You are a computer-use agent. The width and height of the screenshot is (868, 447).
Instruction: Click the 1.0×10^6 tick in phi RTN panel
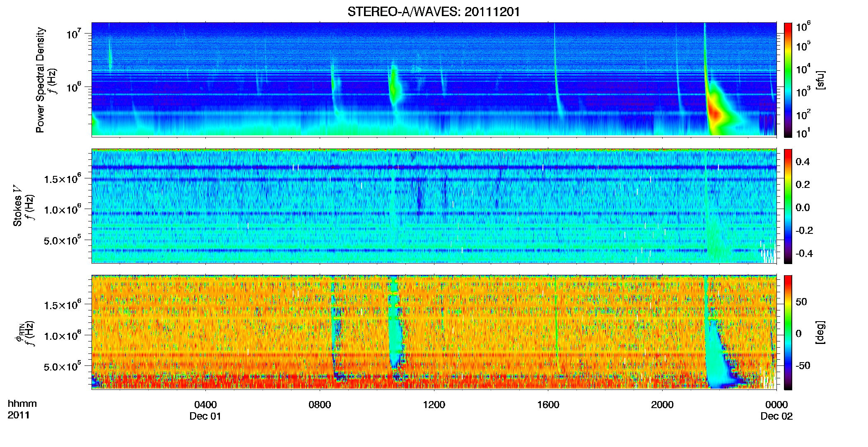[63, 336]
